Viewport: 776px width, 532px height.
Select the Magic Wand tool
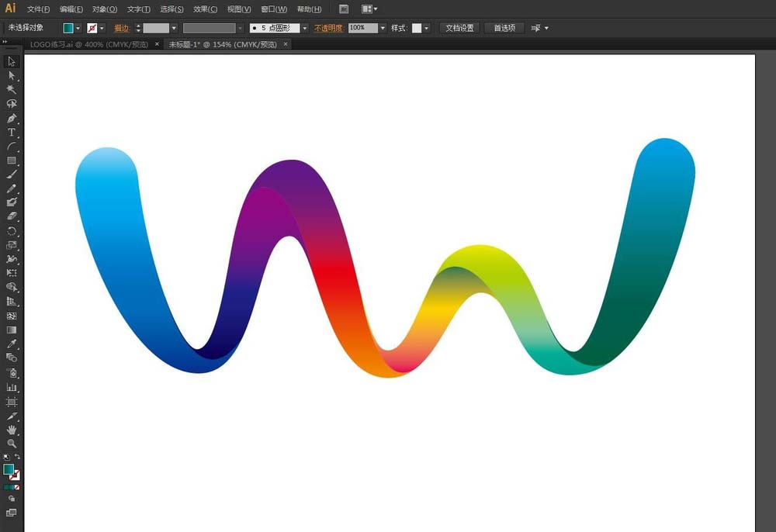(12, 89)
